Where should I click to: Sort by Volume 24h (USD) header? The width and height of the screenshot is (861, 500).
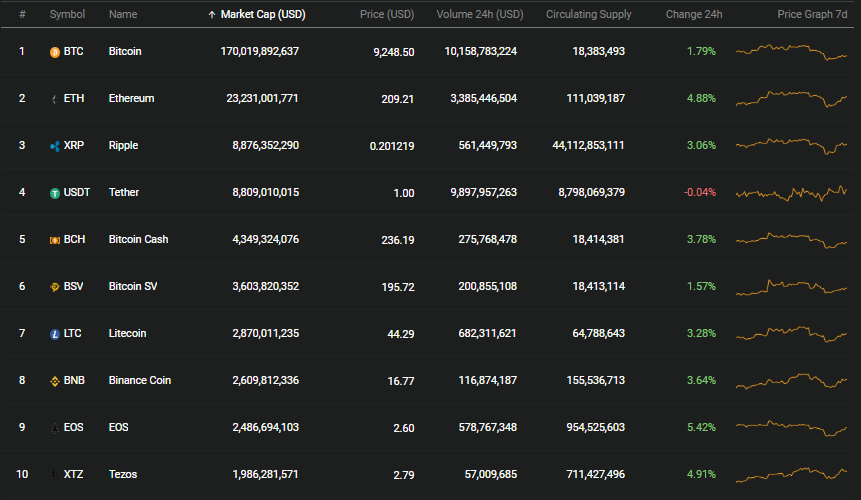(480, 14)
